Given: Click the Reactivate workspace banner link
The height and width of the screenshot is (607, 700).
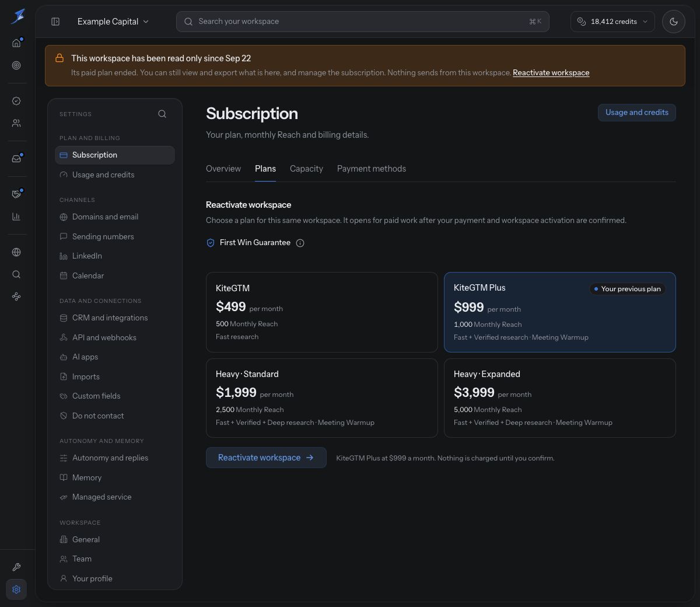Looking at the screenshot, I should [551, 73].
